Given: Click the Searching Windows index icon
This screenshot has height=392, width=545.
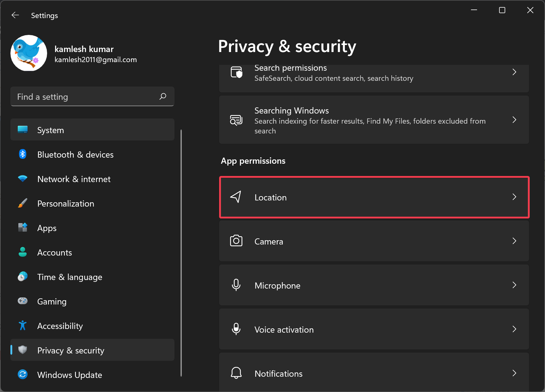Looking at the screenshot, I should pyautogui.click(x=236, y=120).
